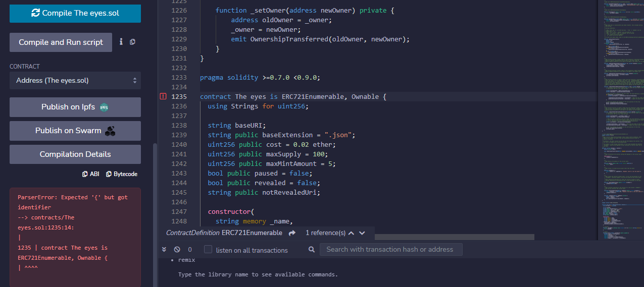Click the side panel vertical scrollbar
The height and width of the screenshot is (287, 644).
(x=155, y=214)
